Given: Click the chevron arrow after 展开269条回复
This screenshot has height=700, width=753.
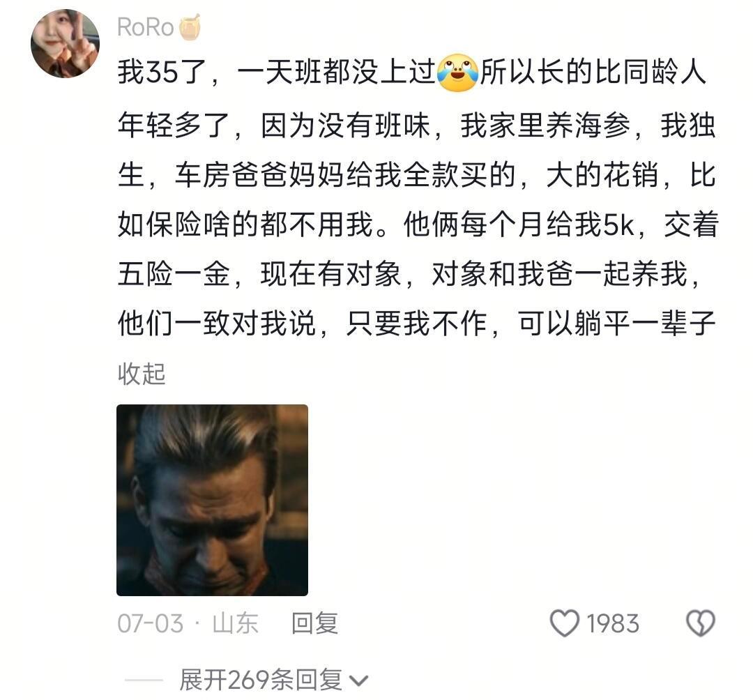Looking at the screenshot, I should click(x=359, y=680).
